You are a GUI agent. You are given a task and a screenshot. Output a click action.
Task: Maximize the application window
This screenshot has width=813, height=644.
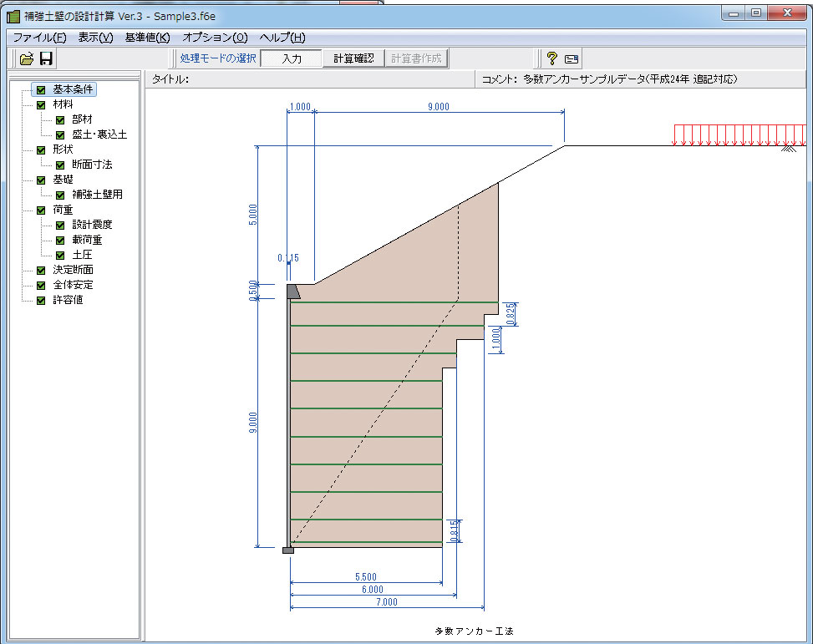[756, 13]
